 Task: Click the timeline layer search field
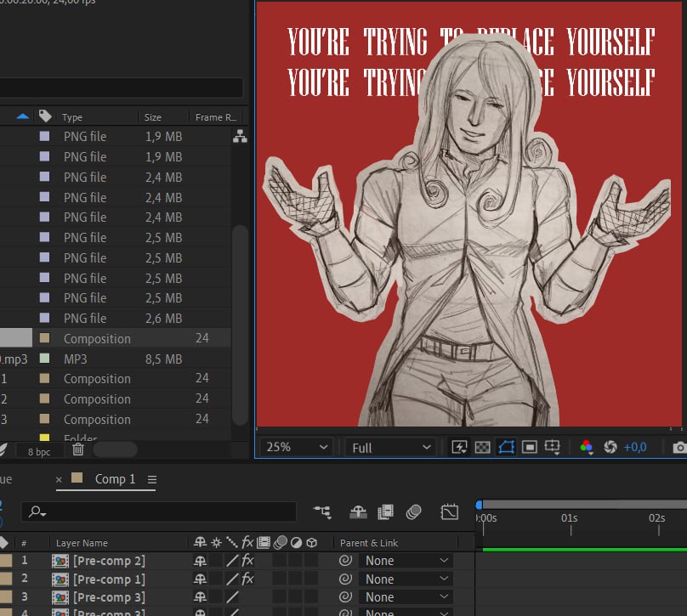pos(159,511)
